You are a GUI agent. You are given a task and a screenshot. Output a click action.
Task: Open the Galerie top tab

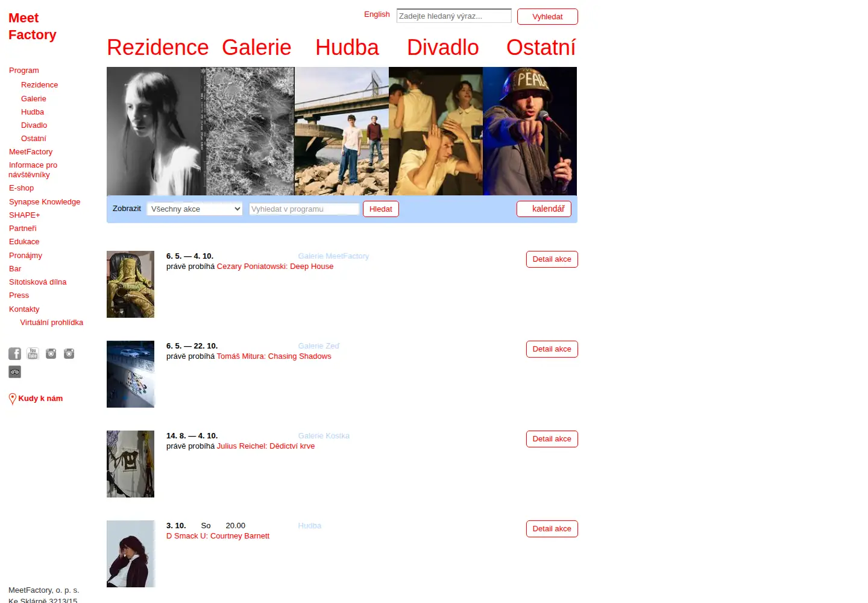(257, 48)
